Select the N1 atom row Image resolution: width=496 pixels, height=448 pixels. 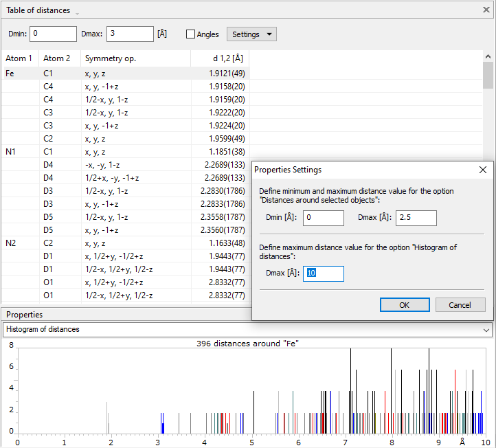[10, 151]
